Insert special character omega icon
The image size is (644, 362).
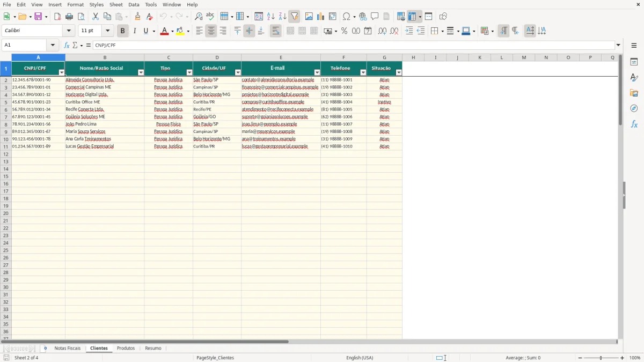pos(347,17)
